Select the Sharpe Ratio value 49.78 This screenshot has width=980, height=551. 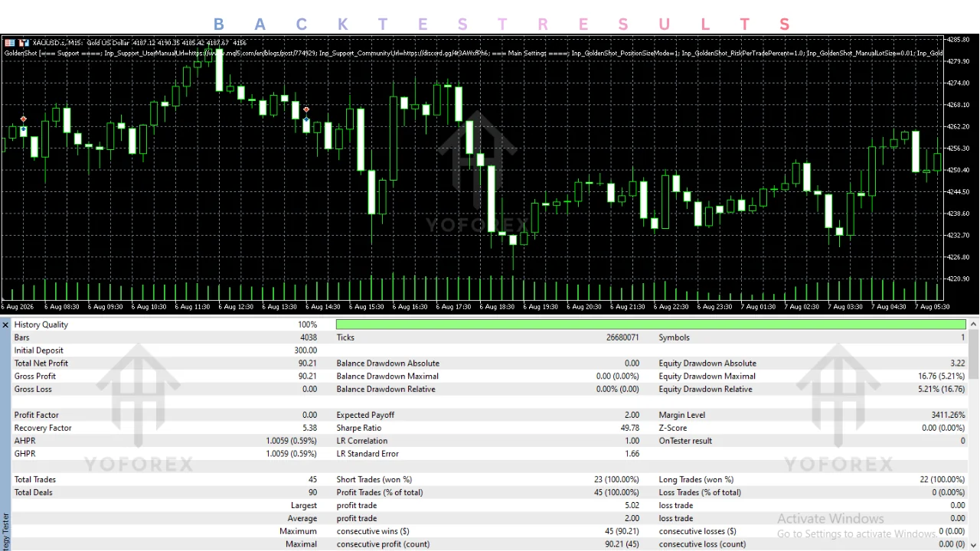pos(629,428)
